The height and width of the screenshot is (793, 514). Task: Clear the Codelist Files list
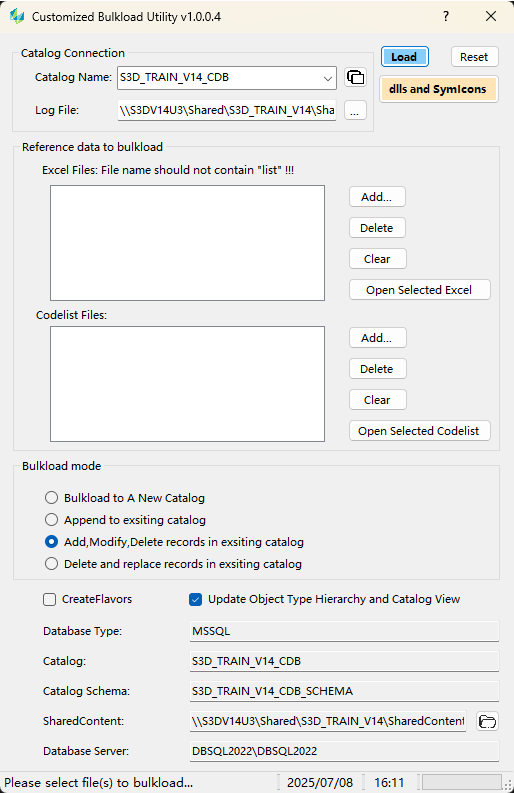pos(377,400)
